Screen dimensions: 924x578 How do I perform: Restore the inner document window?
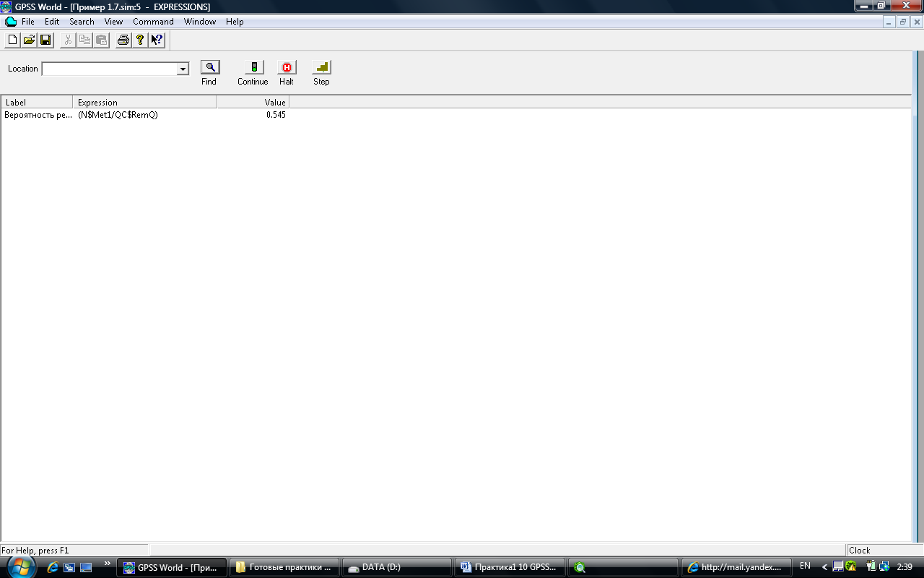[903, 22]
